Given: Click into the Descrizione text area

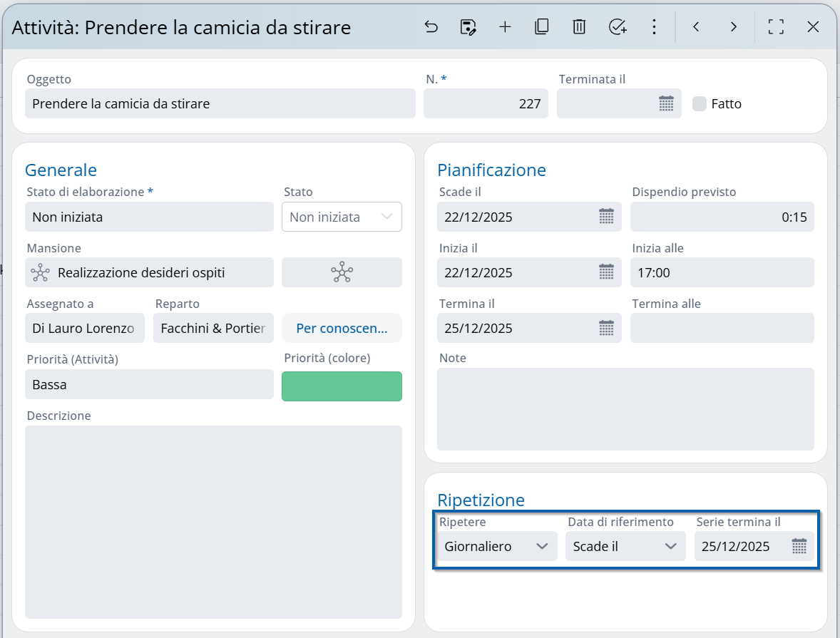Looking at the screenshot, I should 213,522.
